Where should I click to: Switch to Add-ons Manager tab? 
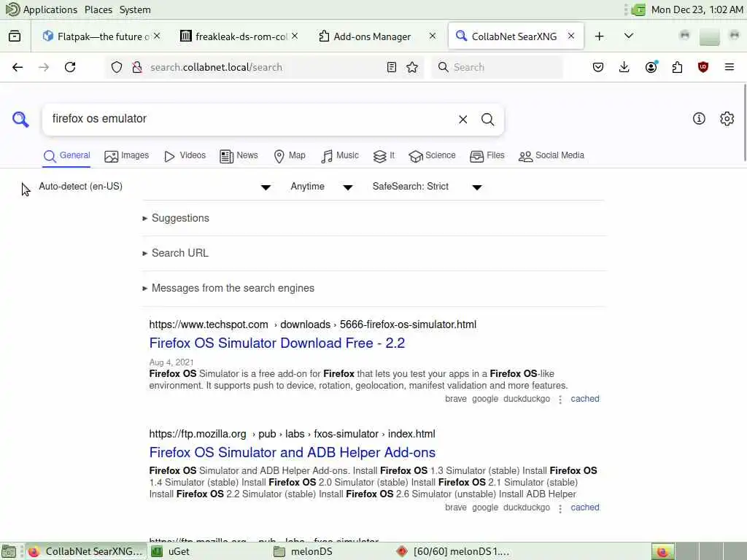click(x=371, y=36)
